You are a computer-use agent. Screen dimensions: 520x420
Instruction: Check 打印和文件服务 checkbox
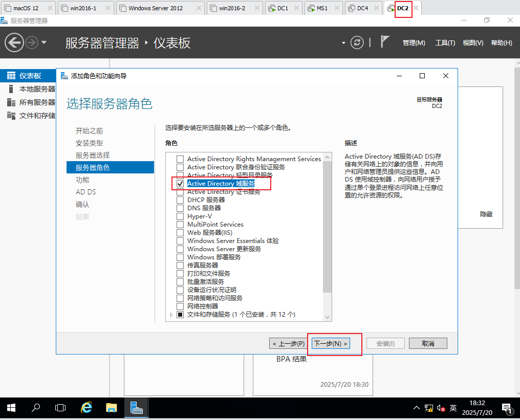click(180, 274)
